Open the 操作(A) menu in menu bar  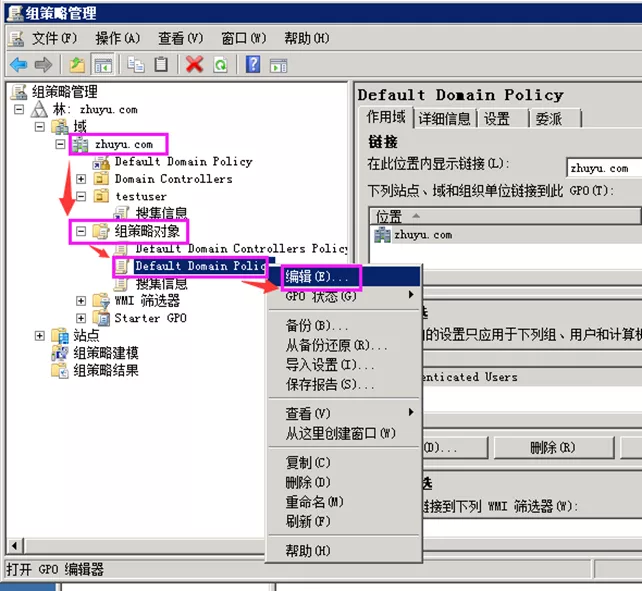[117, 38]
